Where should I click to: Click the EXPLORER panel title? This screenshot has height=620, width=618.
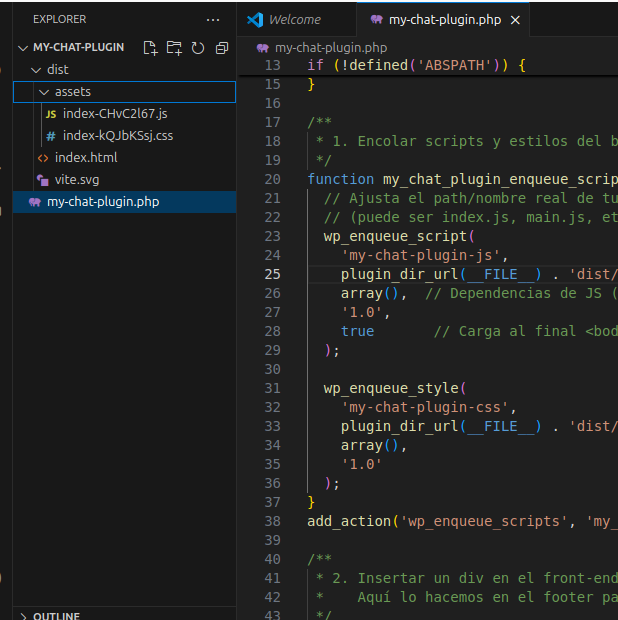tap(59, 19)
